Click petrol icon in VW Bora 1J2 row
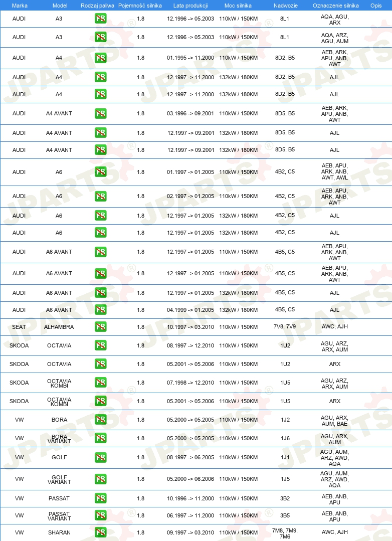Image resolution: width=392 pixels, height=541 pixels. 100,420
